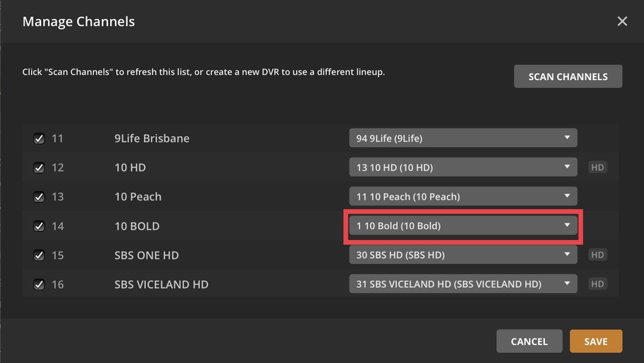Click the HD badge for SBS VICELAND HD
The height and width of the screenshot is (363, 644).
click(598, 284)
